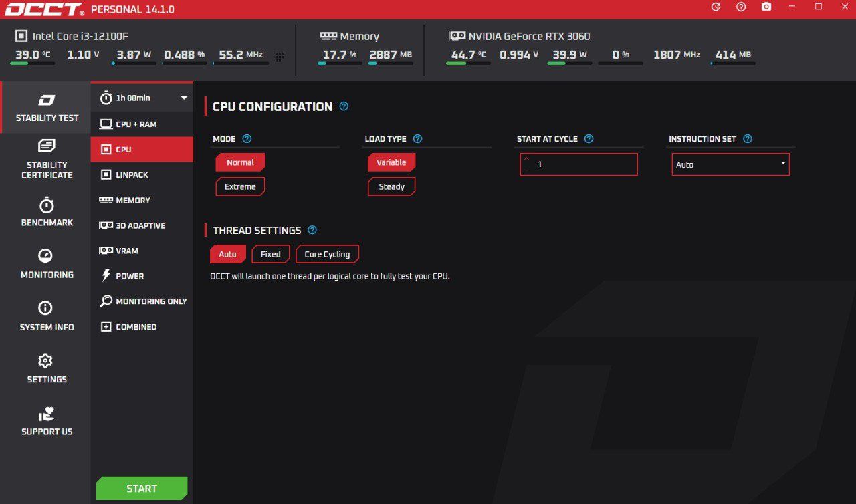Select the COMBINED test
The image size is (856, 504).
point(142,327)
